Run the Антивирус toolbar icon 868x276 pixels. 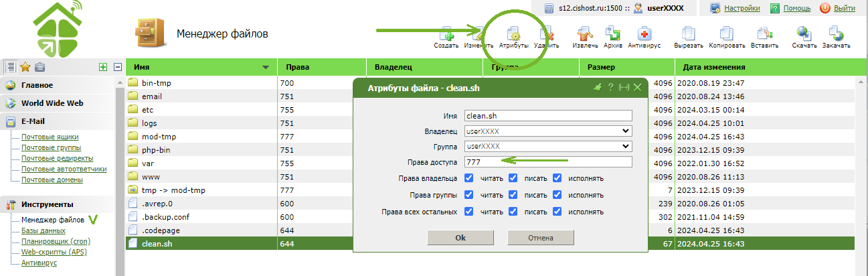[x=644, y=34]
